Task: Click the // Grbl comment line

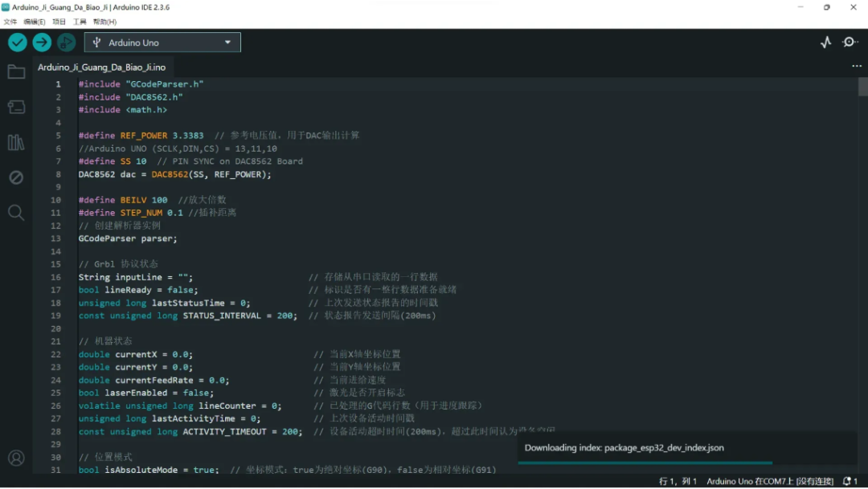Action: coord(118,264)
